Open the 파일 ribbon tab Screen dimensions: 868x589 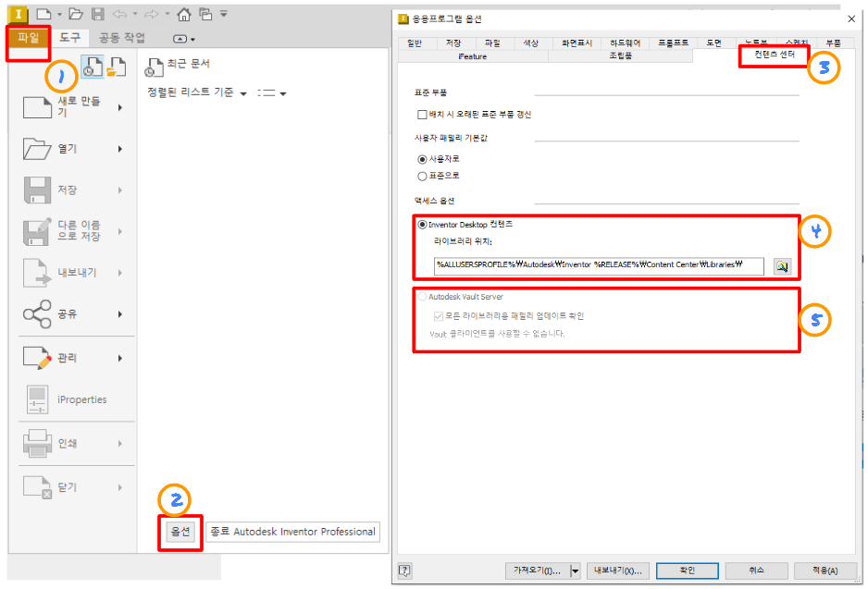click(29, 38)
